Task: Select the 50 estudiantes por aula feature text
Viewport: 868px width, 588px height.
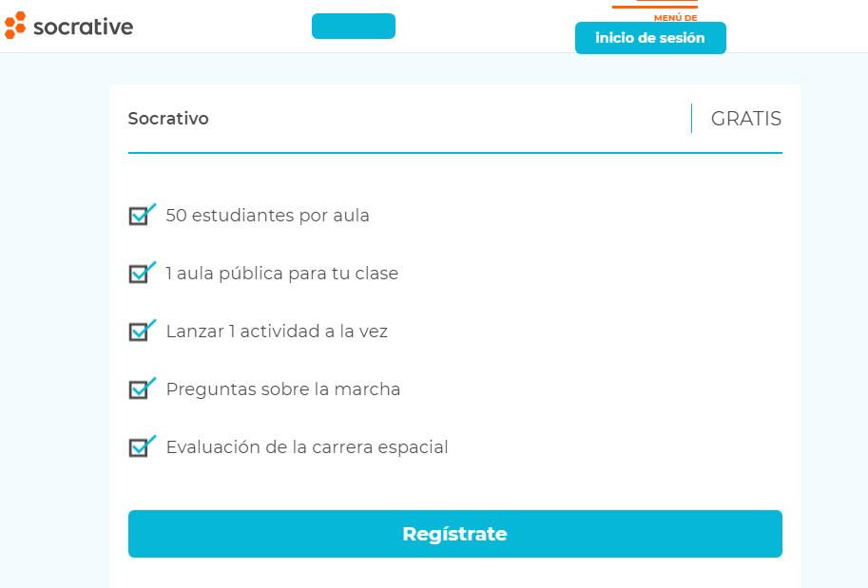Action: 267,216
